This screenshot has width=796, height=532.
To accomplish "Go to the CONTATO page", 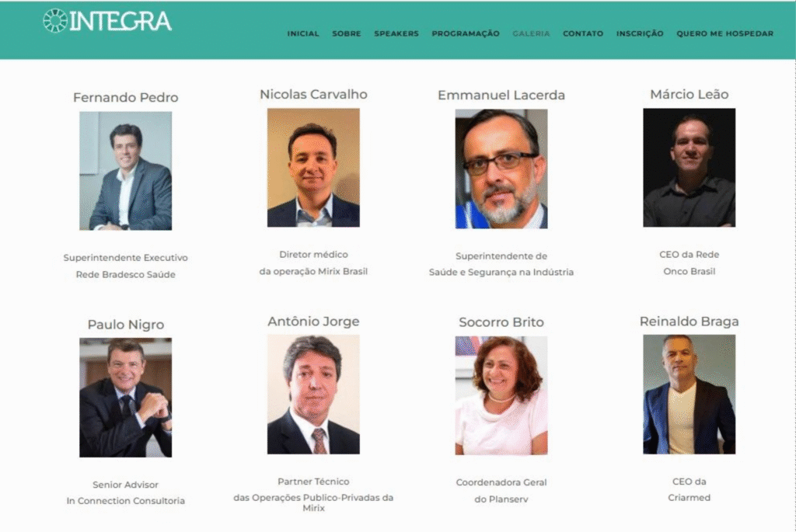I will (x=583, y=33).
